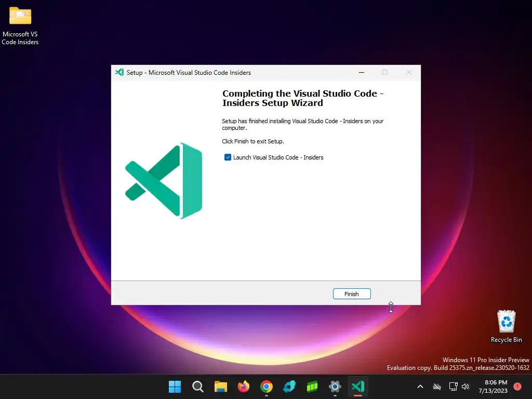Open the red notification badge
This screenshot has height=399, width=532.
pyautogui.click(x=517, y=387)
